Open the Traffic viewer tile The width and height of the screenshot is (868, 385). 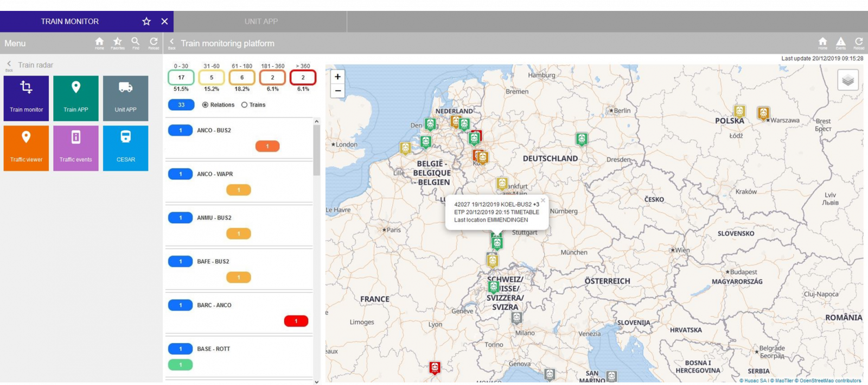(26, 148)
